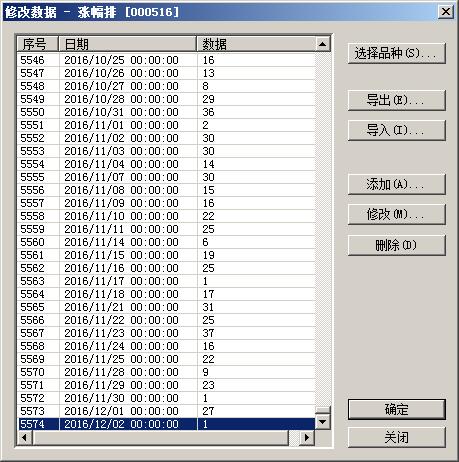Click highlighted row 5574 dated 2016/12/02
The height and width of the screenshot is (462, 459).
click(166, 424)
